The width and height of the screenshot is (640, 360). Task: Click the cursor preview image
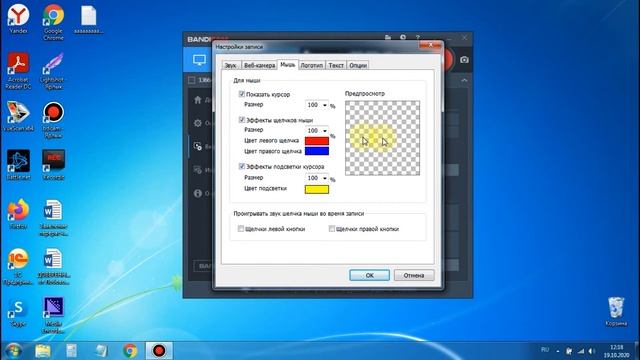click(382, 138)
